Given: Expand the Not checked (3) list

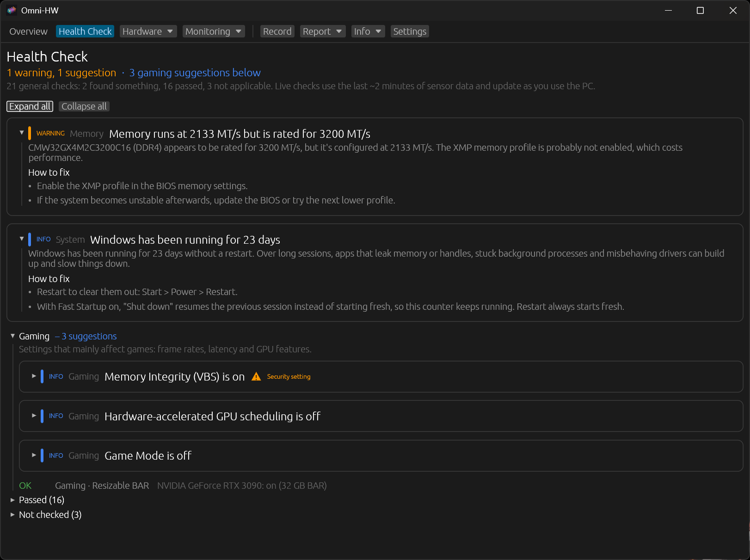Looking at the screenshot, I should coord(12,515).
